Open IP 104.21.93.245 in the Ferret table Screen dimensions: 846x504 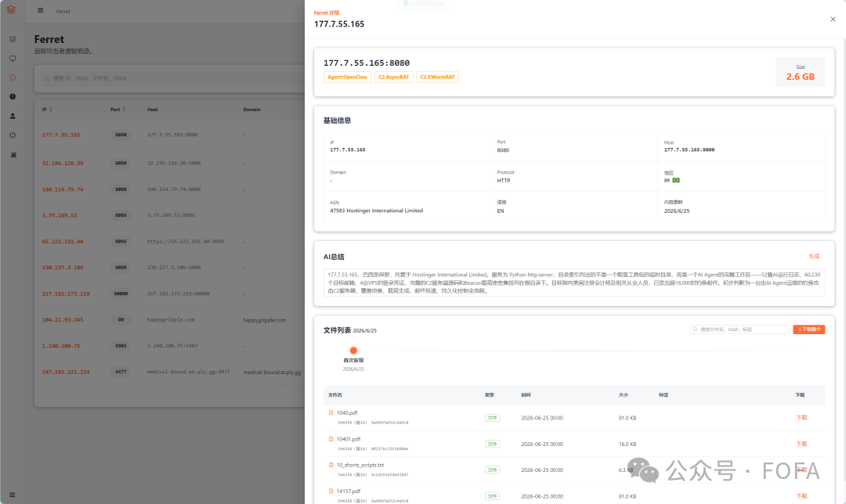click(63, 320)
